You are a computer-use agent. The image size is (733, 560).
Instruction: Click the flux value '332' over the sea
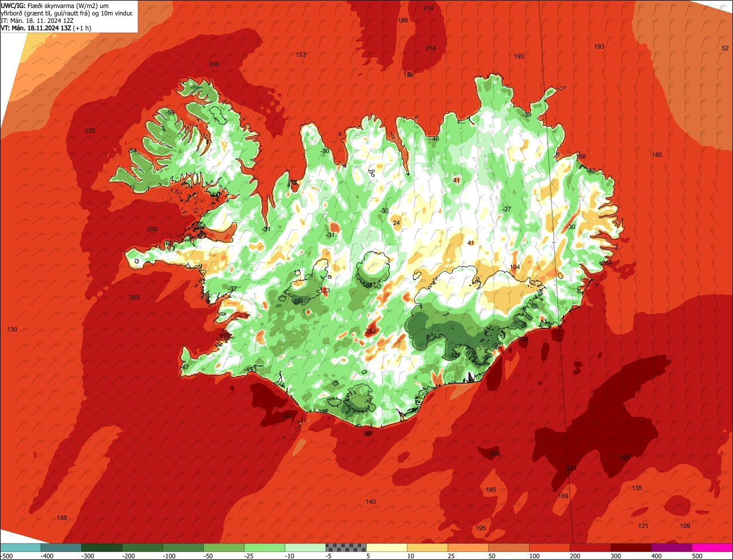click(286, 415)
